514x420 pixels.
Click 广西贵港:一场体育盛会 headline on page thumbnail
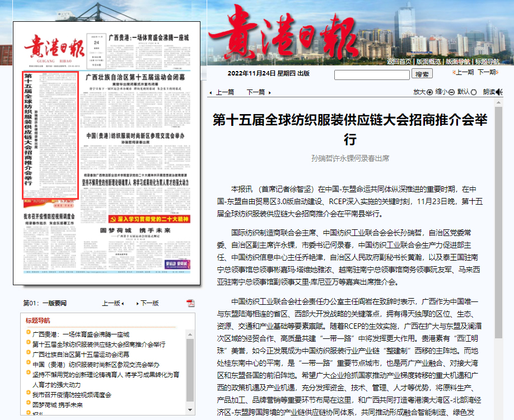[148, 37]
